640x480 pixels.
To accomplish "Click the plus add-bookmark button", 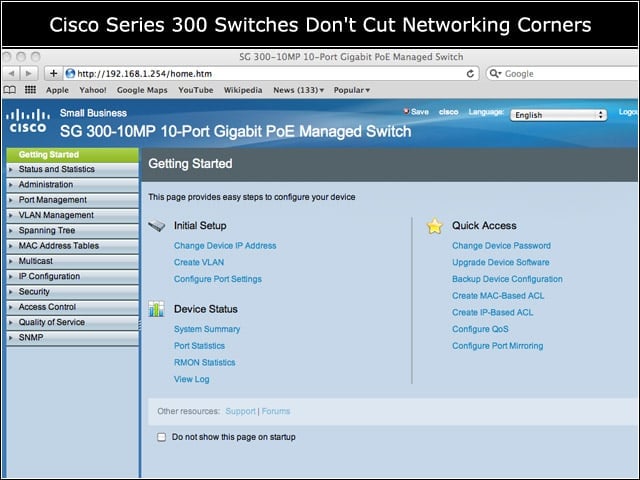I will (53, 73).
